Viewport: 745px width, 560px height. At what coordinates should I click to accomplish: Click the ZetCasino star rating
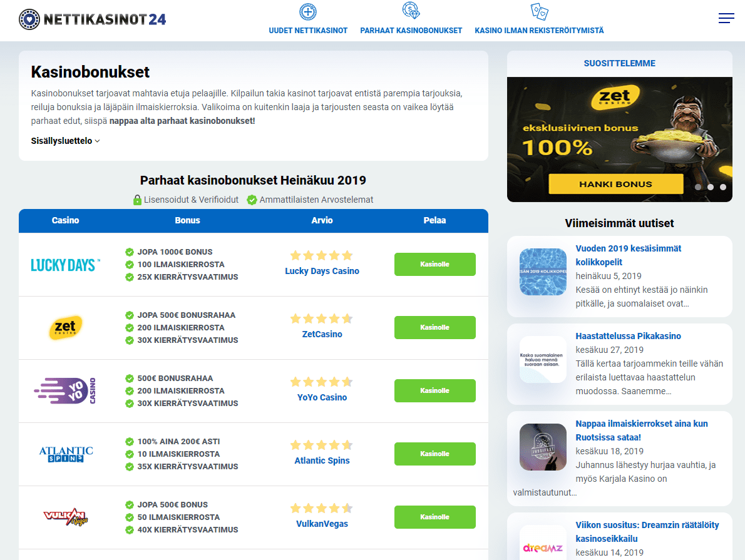tap(322, 318)
